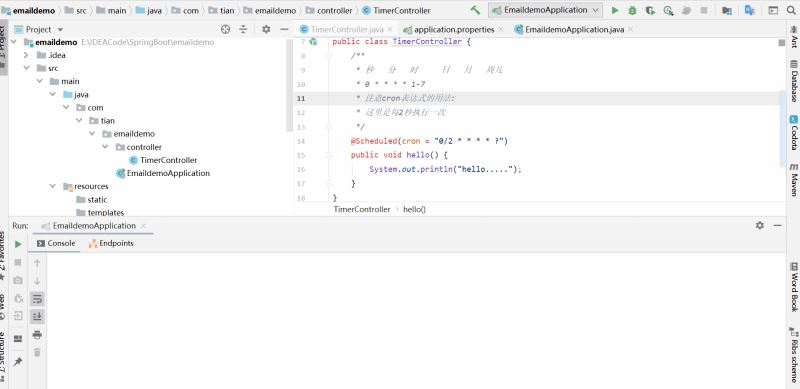Switch to application.properties editor tab
This screenshot has width=800, height=389.
454,30
